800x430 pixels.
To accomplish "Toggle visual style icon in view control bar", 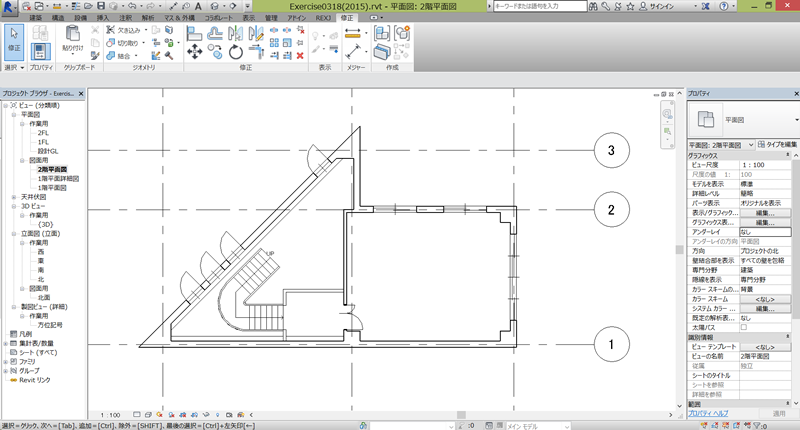I will click(148, 415).
